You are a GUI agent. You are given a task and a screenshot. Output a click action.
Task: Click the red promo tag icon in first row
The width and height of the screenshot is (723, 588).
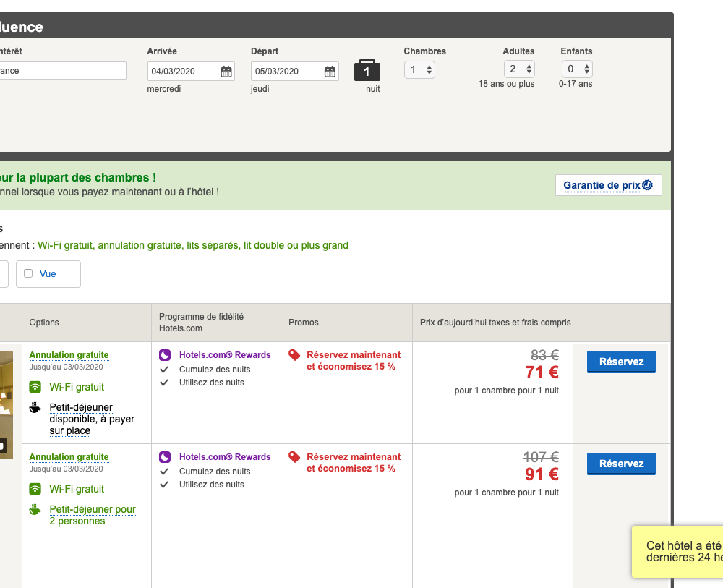click(294, 355)
